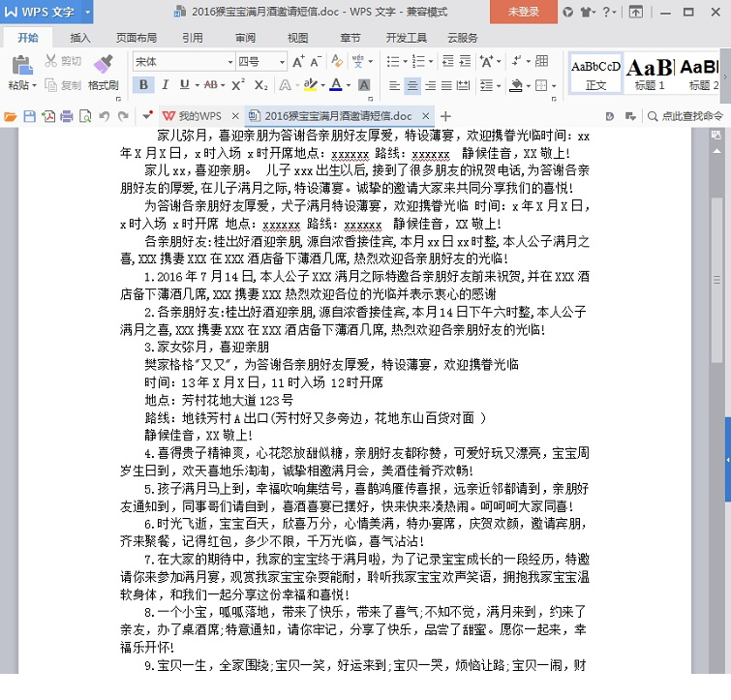This screenshot has height=700, width=731.
Task: Toggle strikethrough AB formatting
Action: [x=211, y=85]
